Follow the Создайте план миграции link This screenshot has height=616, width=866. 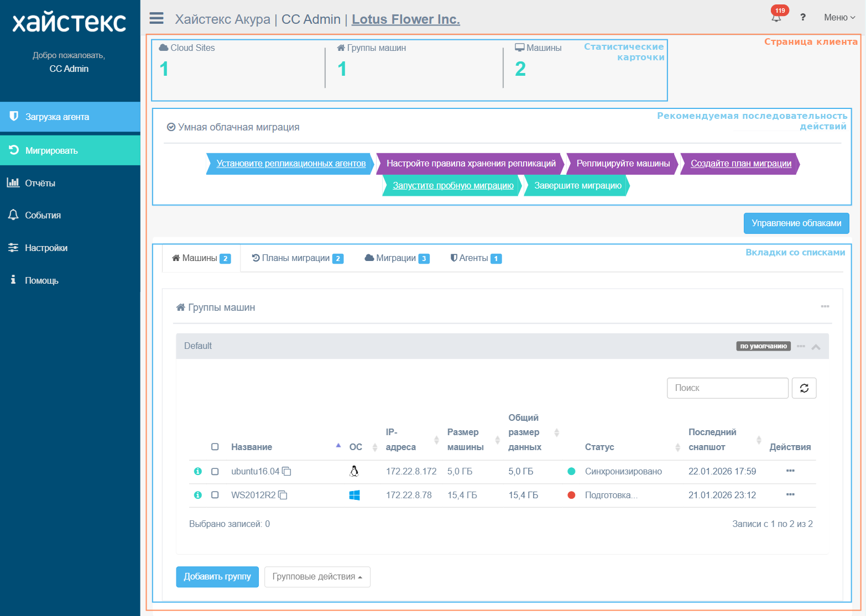740,164
